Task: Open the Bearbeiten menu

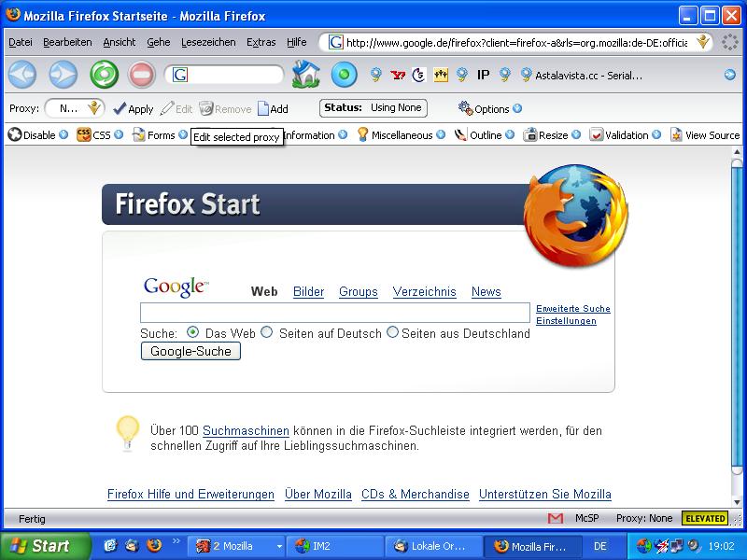Action: pyautogui.click(x=67, y=42)
